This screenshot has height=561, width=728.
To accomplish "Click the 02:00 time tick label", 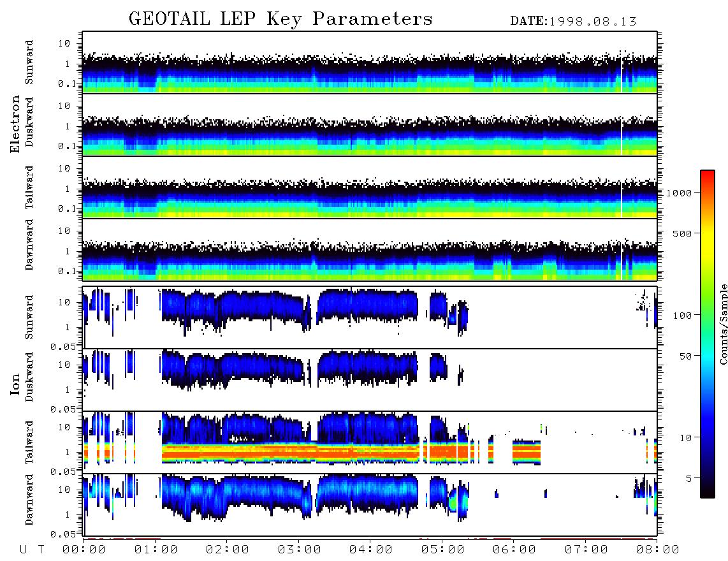I will [x=228, y=550].
